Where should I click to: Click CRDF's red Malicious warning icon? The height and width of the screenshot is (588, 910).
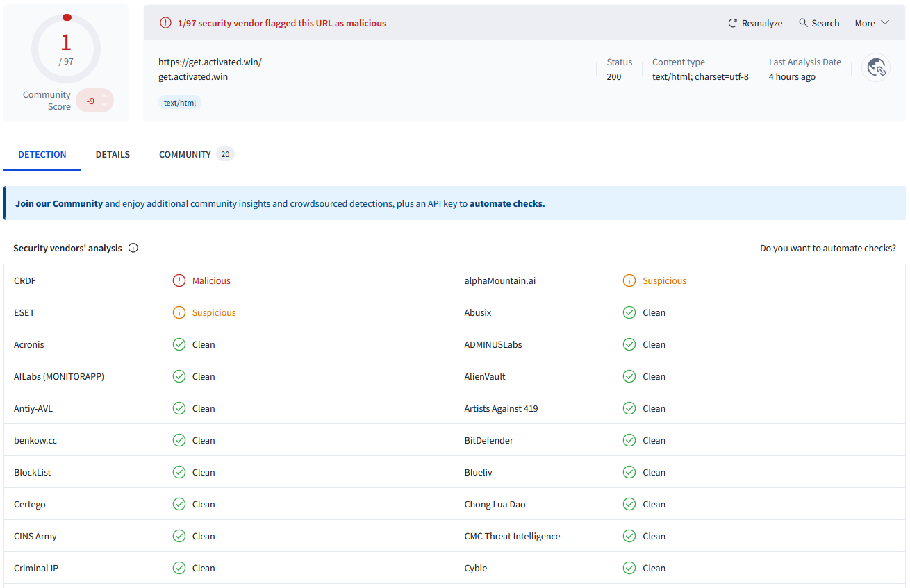(179, 280)
